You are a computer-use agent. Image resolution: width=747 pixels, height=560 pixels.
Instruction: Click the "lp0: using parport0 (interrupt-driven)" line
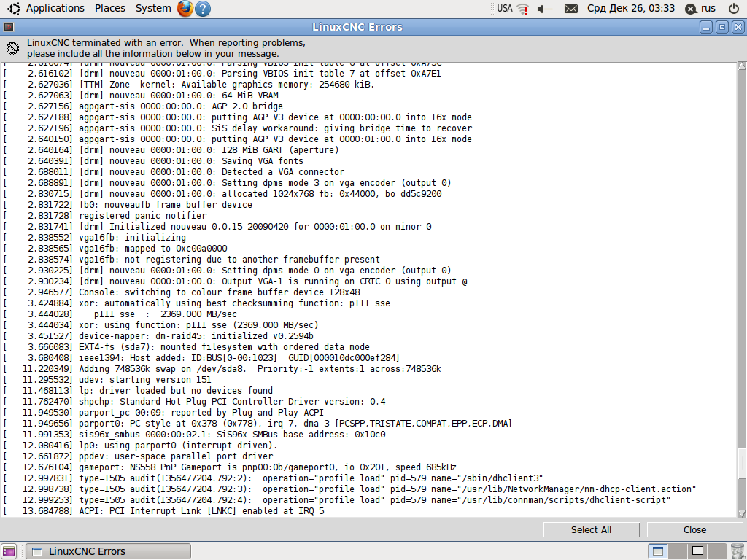pos(141,446)
